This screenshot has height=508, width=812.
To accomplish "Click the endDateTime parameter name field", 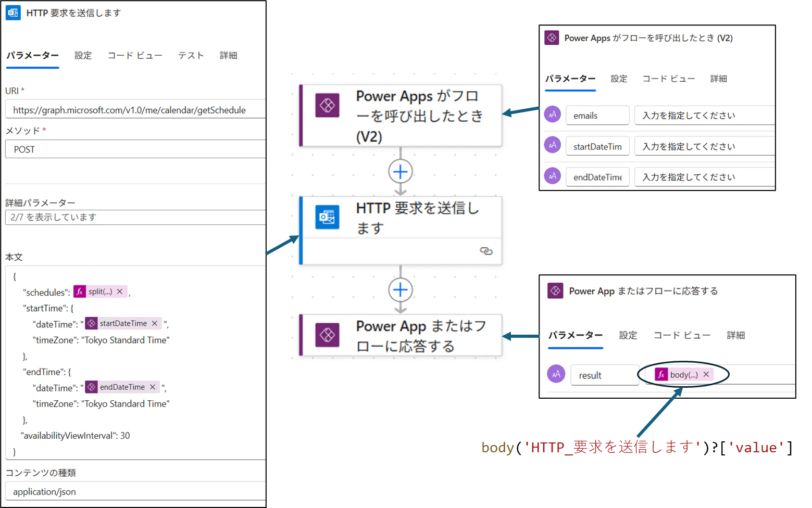I will point(597,177).
